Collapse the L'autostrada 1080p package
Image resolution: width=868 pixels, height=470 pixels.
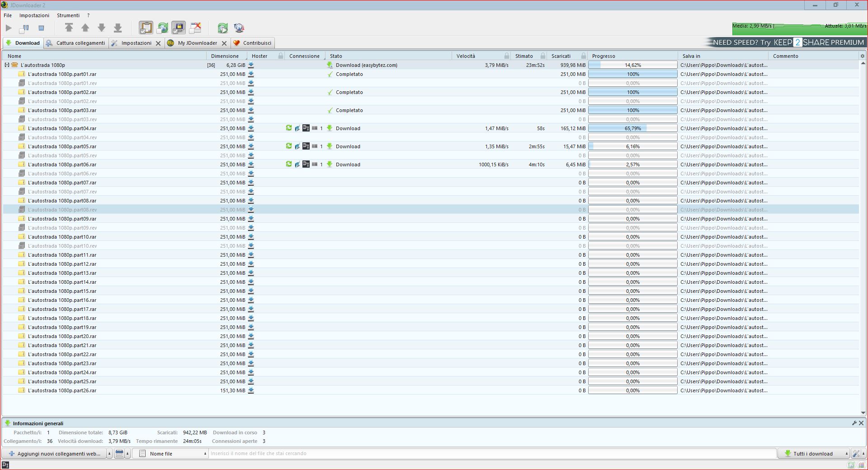tap(7, 65)
